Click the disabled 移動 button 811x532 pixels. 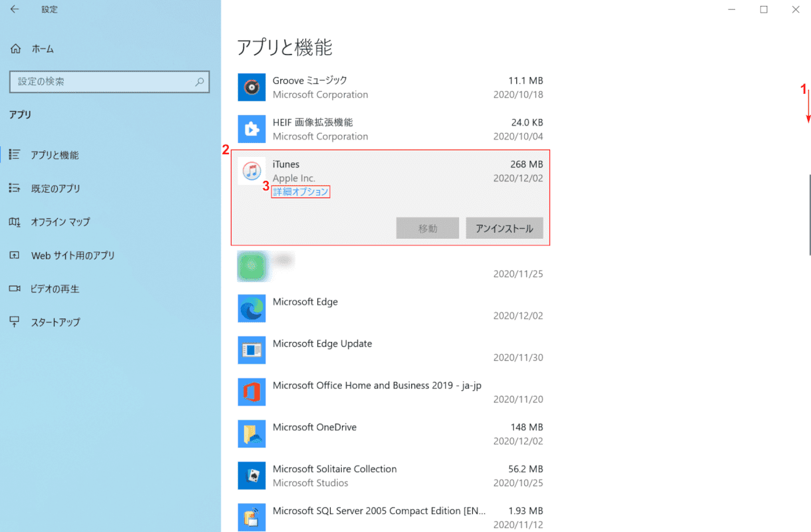[428, 228]
